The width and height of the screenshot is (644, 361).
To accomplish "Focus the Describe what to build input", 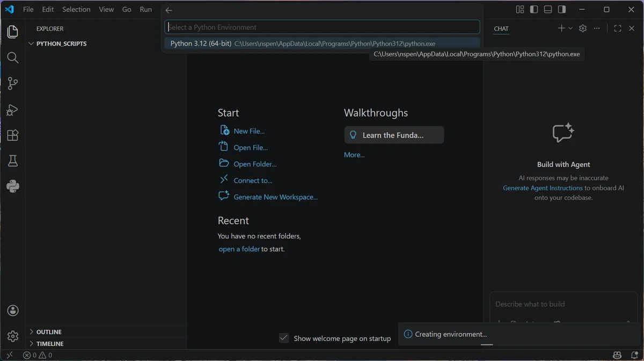I will coord(563,304).
